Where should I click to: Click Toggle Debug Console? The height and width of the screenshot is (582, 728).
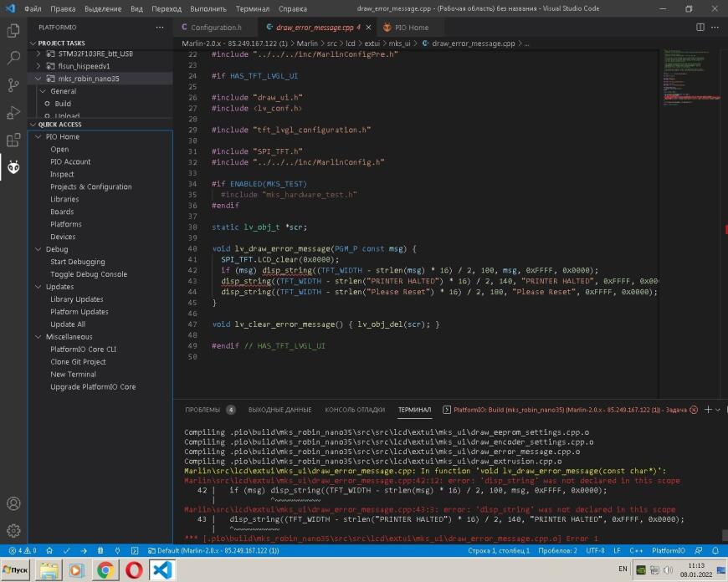(89, 274)
